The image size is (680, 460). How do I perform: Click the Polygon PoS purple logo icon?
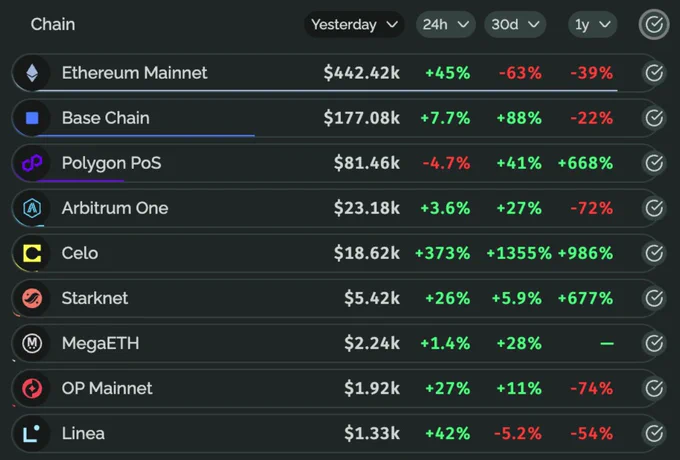coord(32,163)
